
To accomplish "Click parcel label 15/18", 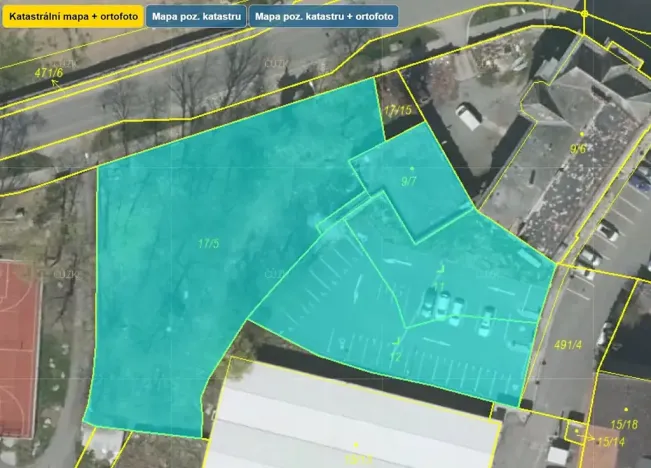I will pos(624,424).
